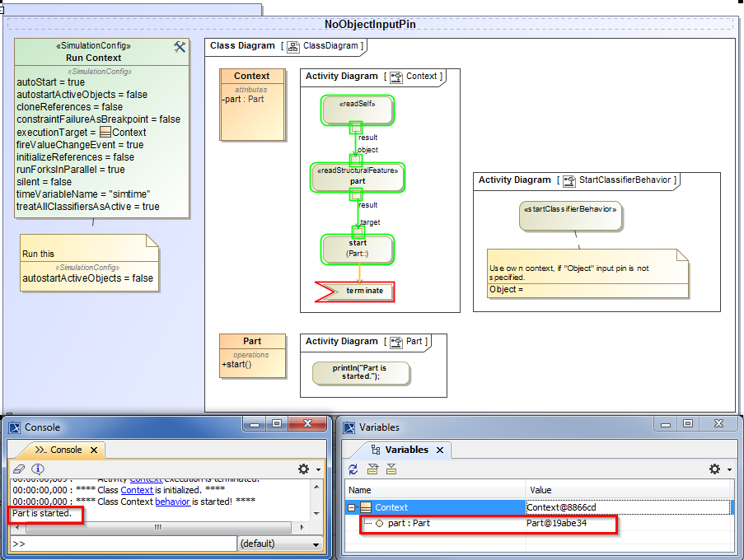Click the console info icon

coord(38,469)
